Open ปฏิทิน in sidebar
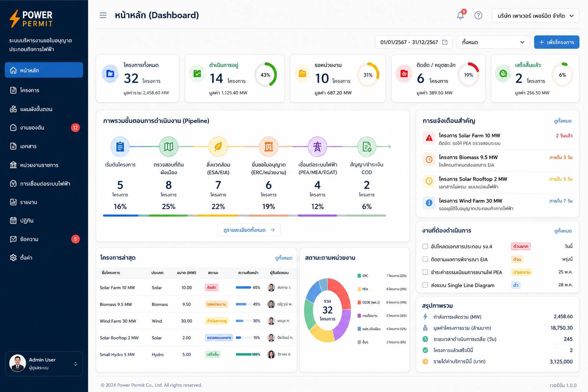The image size is (588, 392). pyautogui.click(x=44, y=220)
